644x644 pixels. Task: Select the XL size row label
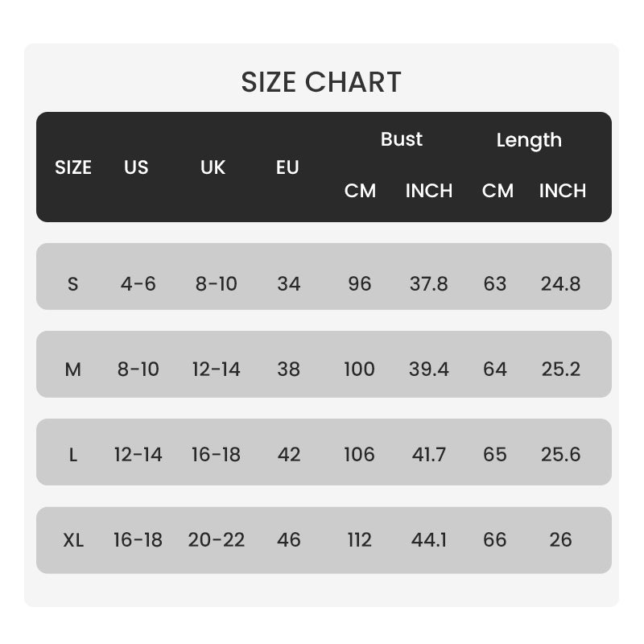pyautogui.click(x=73, y=540)
